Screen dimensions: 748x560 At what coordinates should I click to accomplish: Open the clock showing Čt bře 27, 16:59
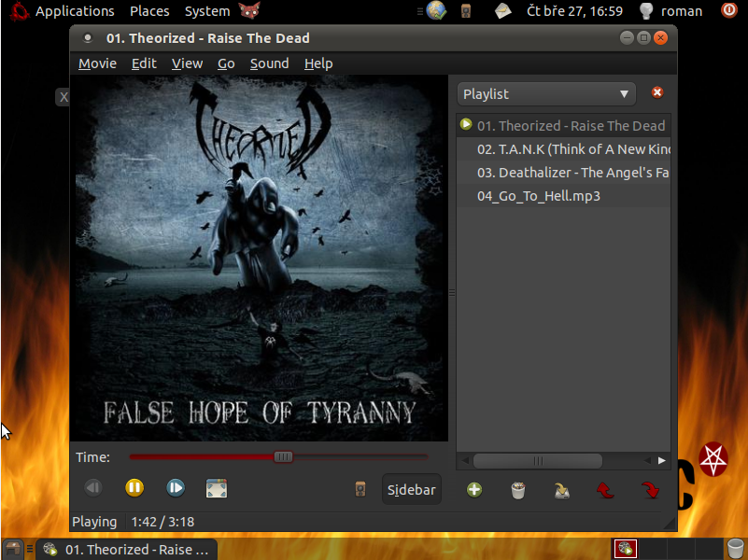[x=574, y=11]
